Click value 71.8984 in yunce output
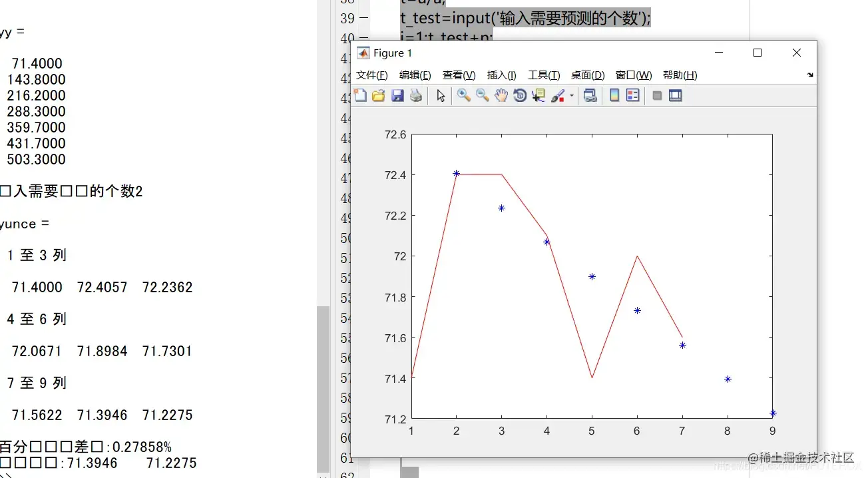The height and width of the screenshot is (478, 868). (103, 352)
